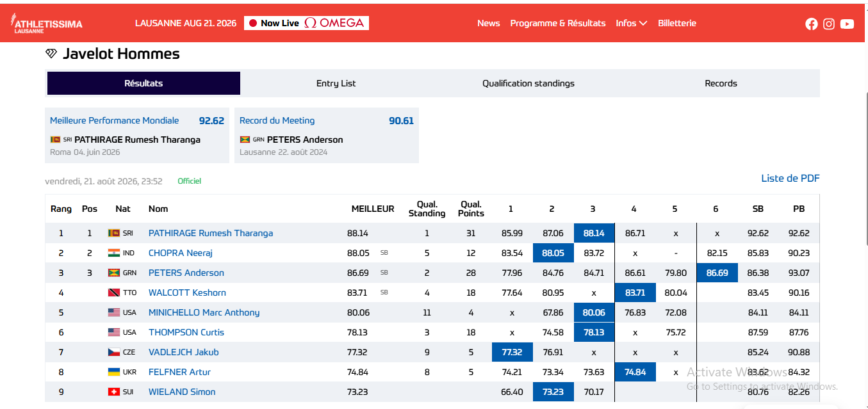Open Programme & Résultats menu item
This screenshot has width=868, height=409.
point(557,23)
